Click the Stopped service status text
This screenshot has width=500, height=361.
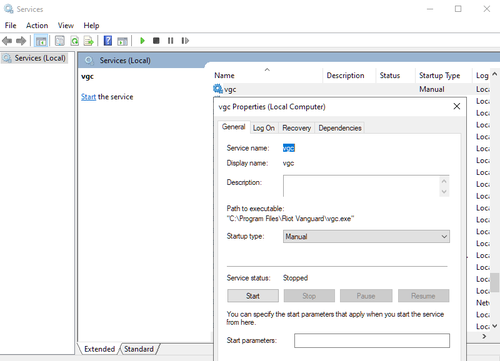pyautogui.click(x=295, y=278)
